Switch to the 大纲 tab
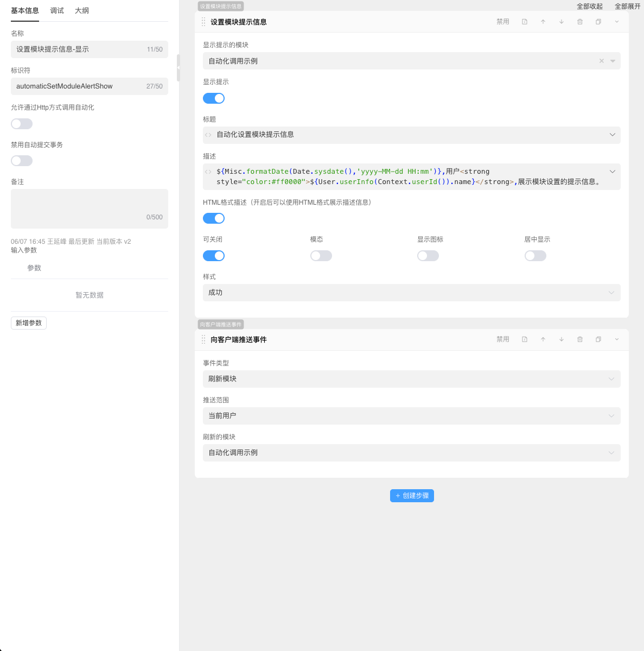This screenshot has height=651, width=644. 82,11
